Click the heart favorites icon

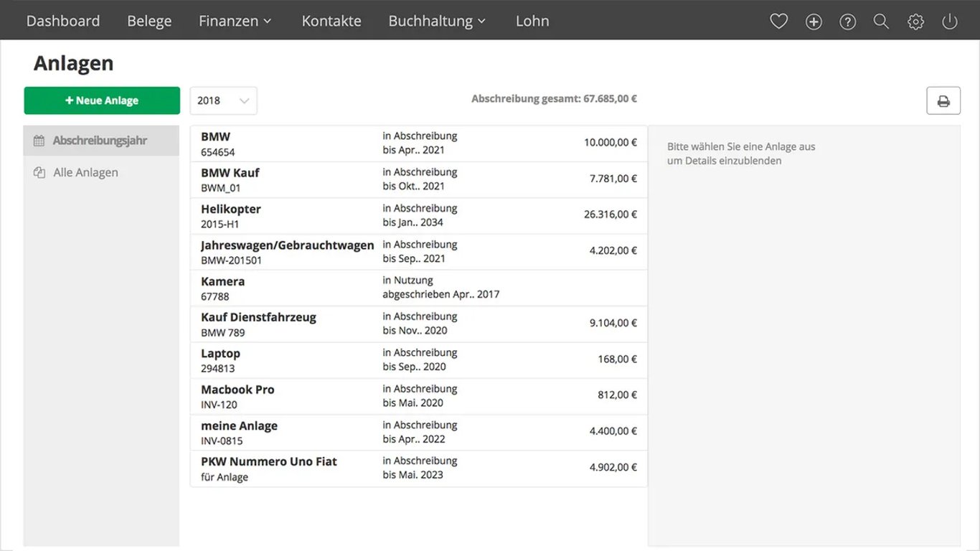tap(778, 22)
